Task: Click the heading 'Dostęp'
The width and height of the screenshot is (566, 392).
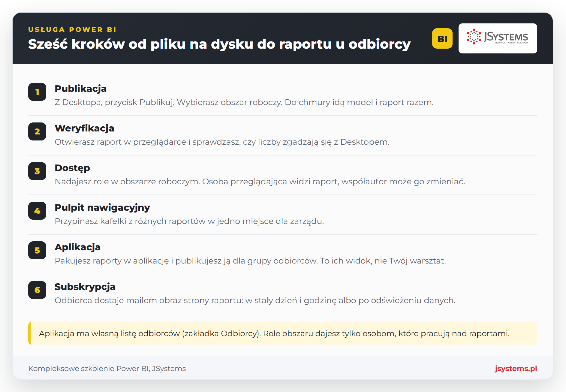Action: (72, 168)
